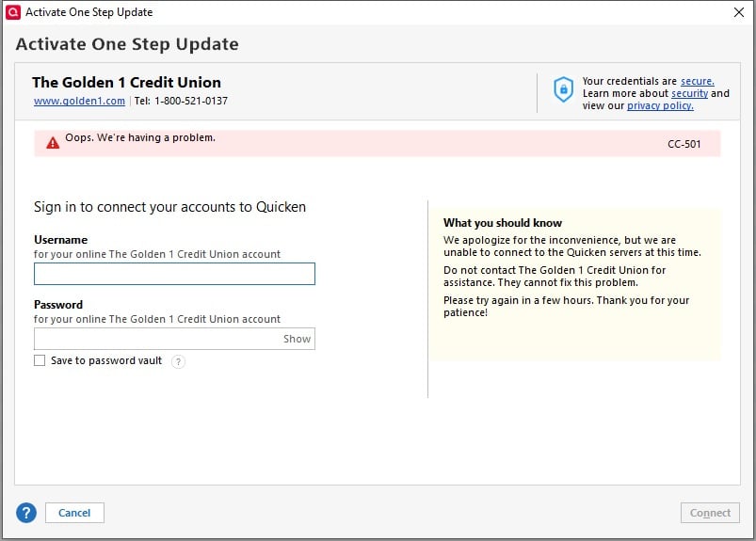This screenshot has width=756, height=541.
Task: Open the 'secure.' credentials link
Action: 698,81
